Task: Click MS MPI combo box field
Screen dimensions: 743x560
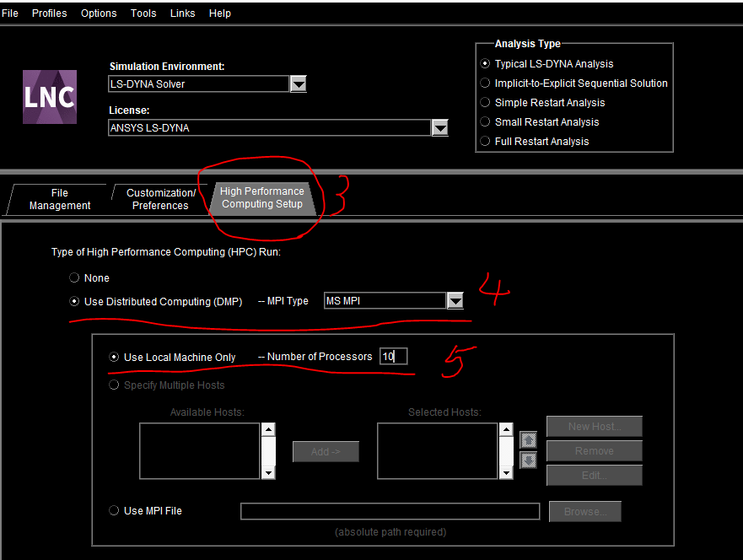Action: click(385, 301)
